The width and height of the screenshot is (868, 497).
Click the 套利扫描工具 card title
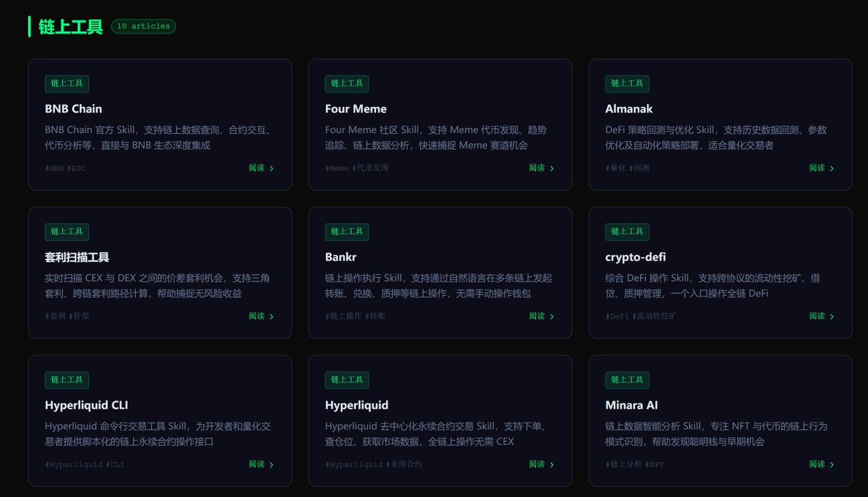(77, 257)
